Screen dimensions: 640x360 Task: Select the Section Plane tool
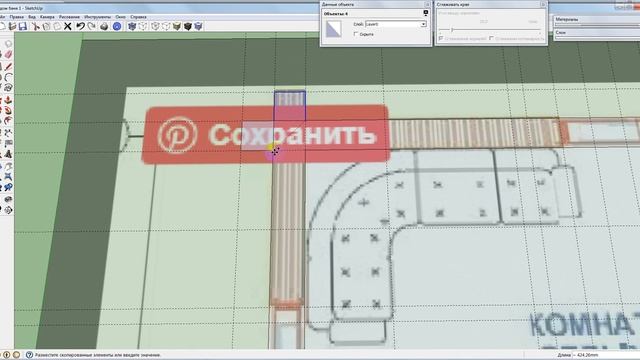[8, 210]
